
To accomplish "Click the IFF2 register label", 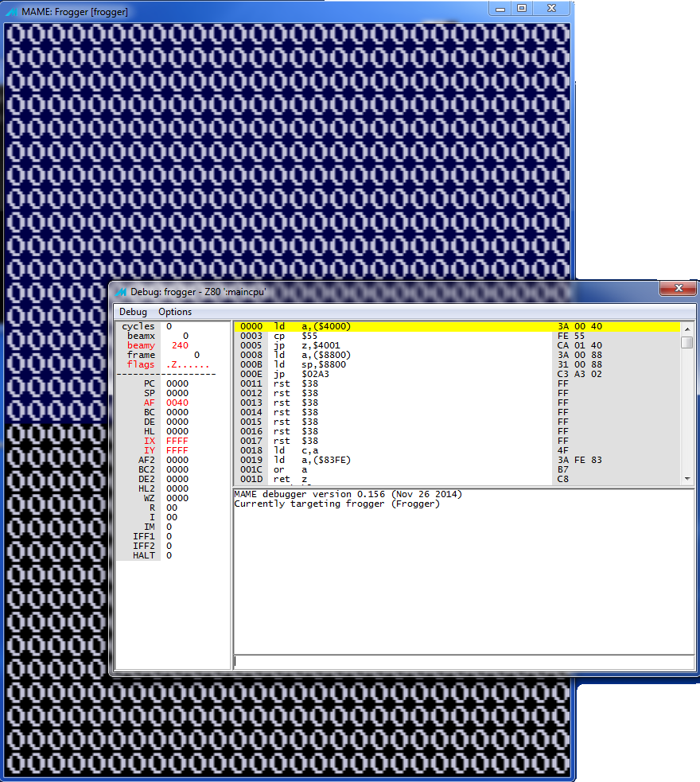I will (144, 546).
